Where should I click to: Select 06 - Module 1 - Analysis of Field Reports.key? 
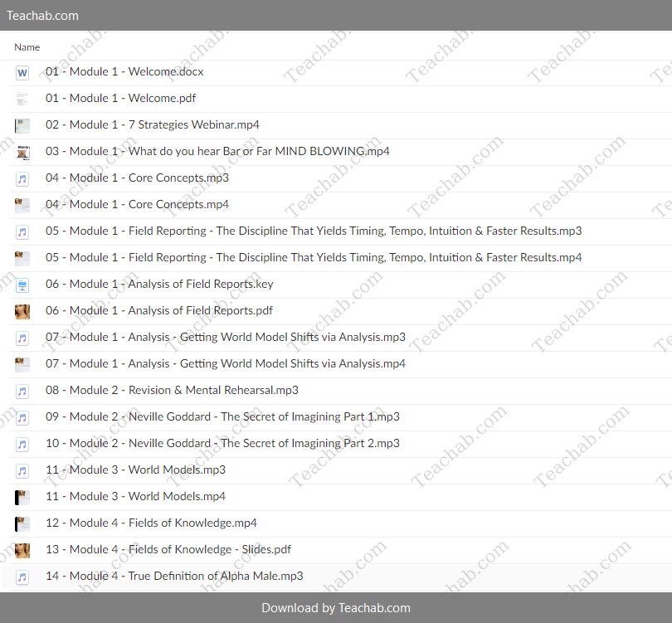(159, 284)
